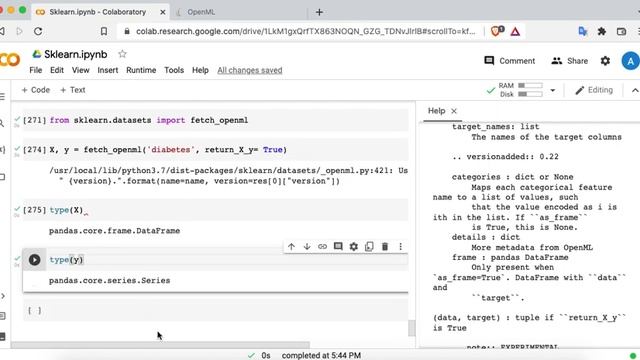Close the Sklearn.ipynb browser tab
This screenshot has width=640, height=360.
162,12
